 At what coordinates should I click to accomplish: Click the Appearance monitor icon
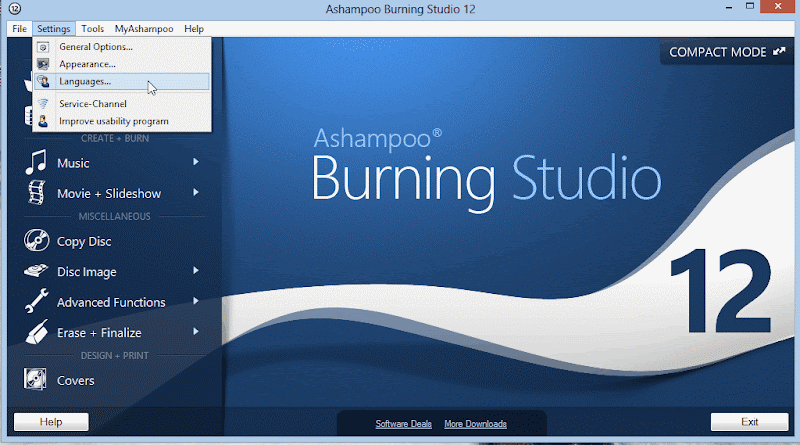(x=43, y=64)
